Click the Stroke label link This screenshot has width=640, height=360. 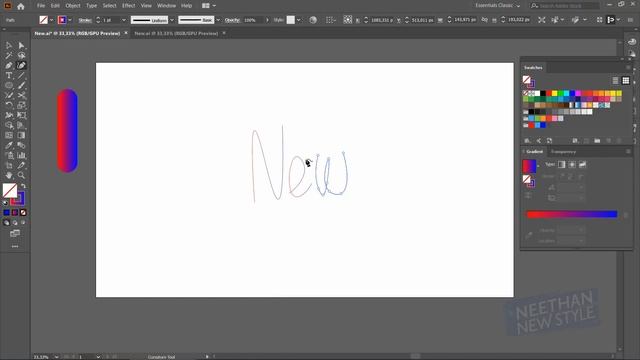(x=85, y=20)
